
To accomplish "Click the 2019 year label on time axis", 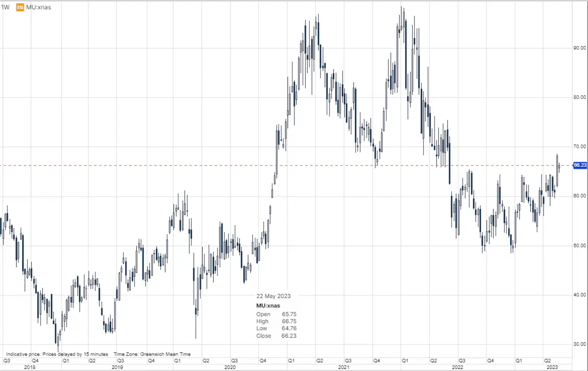I will point(117,367).
